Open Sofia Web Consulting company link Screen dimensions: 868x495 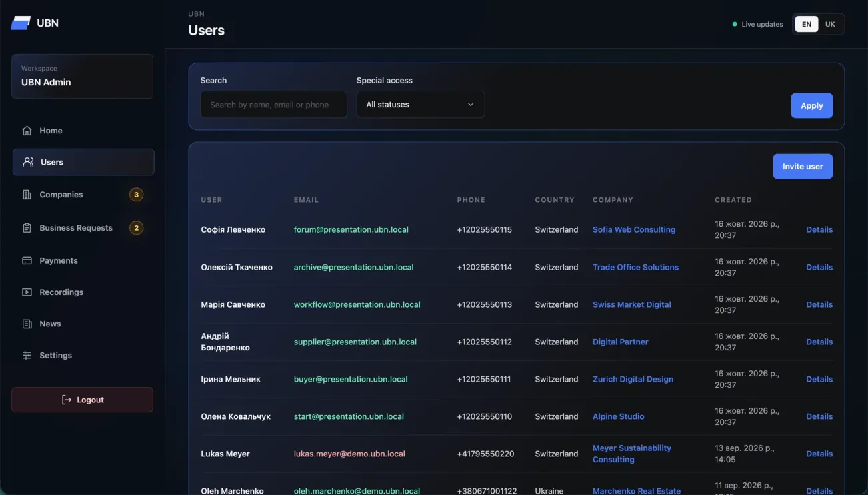[x=634, y=229]
